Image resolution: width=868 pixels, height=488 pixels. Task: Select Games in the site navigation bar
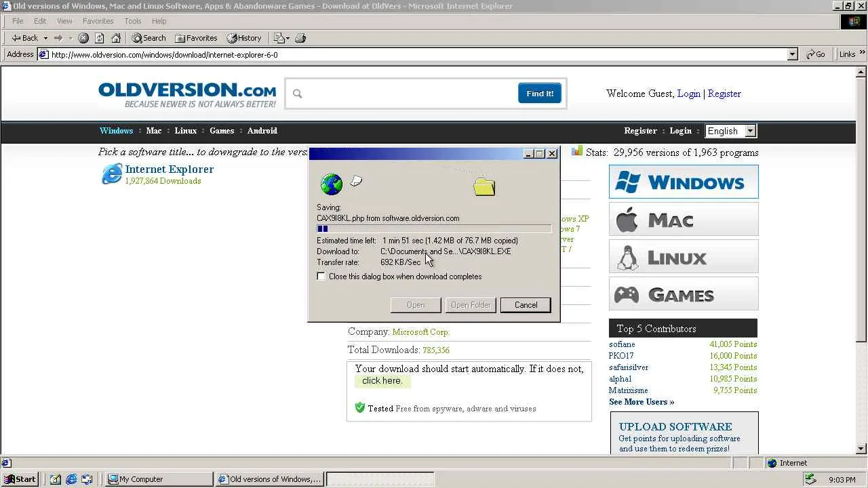pos(222,131)
